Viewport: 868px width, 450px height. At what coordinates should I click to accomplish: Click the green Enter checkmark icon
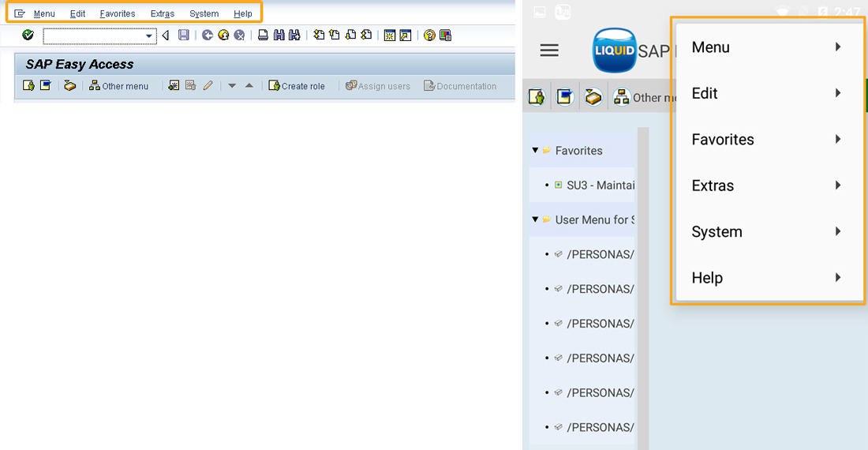(x=28, y=36)
